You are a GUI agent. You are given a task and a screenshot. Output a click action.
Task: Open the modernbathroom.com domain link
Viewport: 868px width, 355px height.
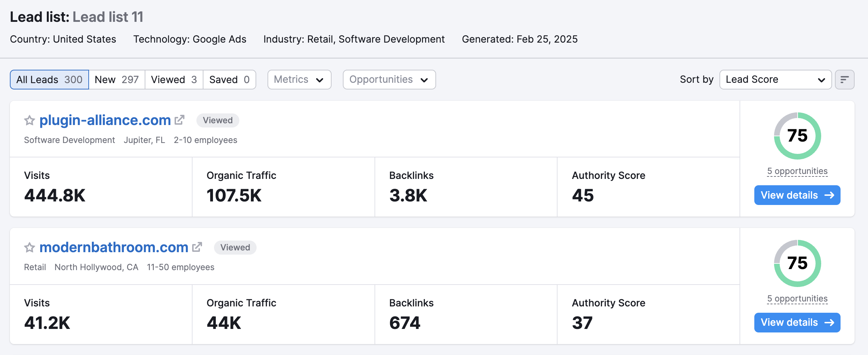(114, 248)
